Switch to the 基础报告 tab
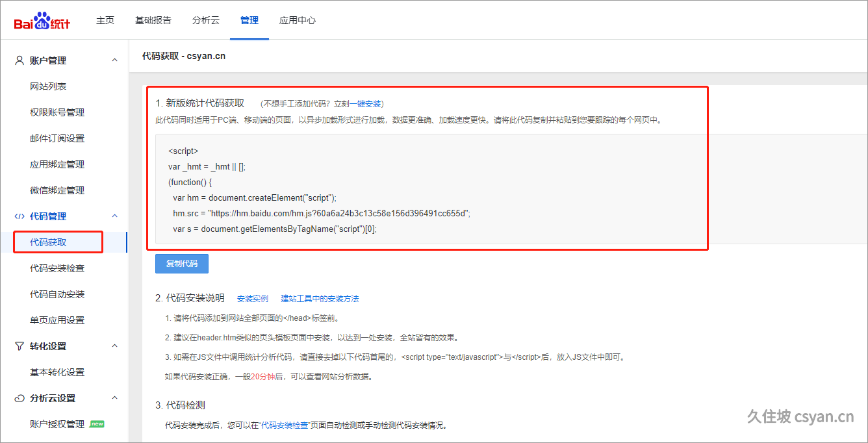The height and width of the screenshot is (443, 868). [153, 20]
